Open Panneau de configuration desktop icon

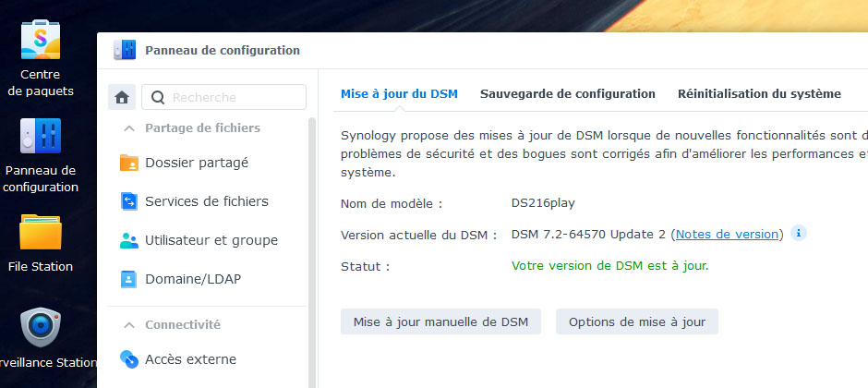(41, 136)
